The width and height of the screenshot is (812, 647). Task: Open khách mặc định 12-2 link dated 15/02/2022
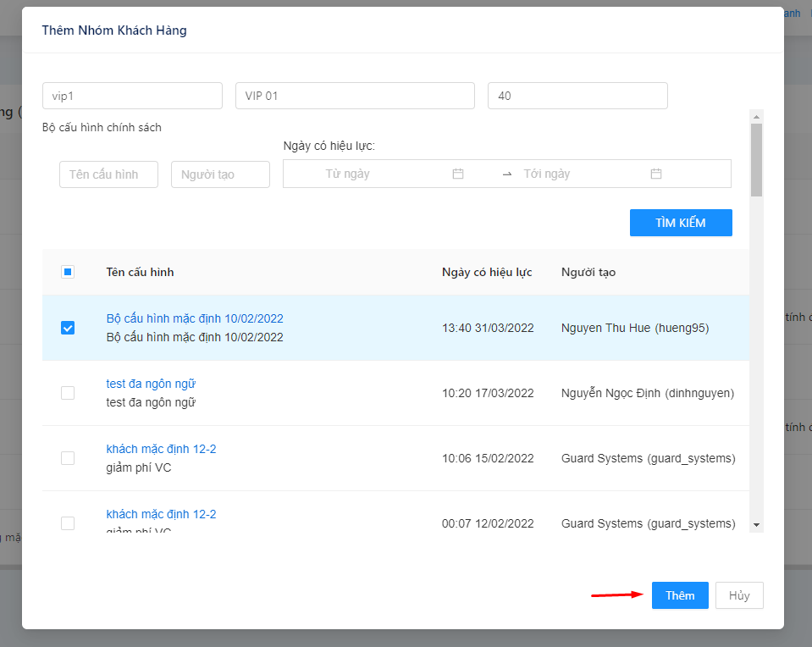point(161,449)
